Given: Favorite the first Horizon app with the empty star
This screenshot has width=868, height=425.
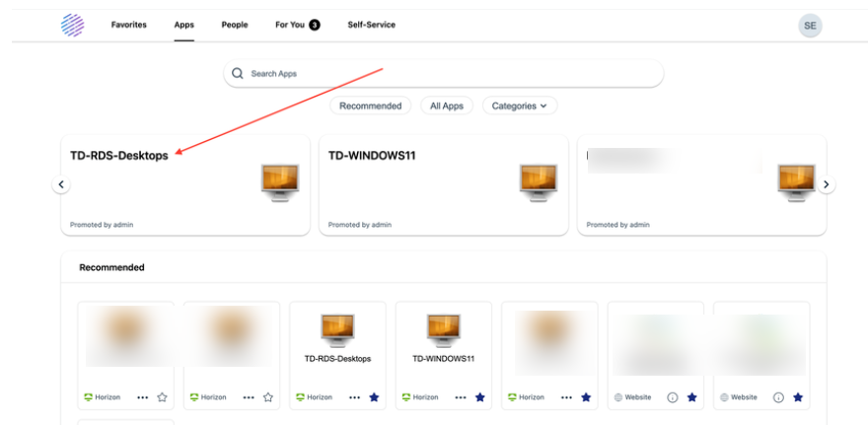Looking at the screenshot, I should (162, 397).
